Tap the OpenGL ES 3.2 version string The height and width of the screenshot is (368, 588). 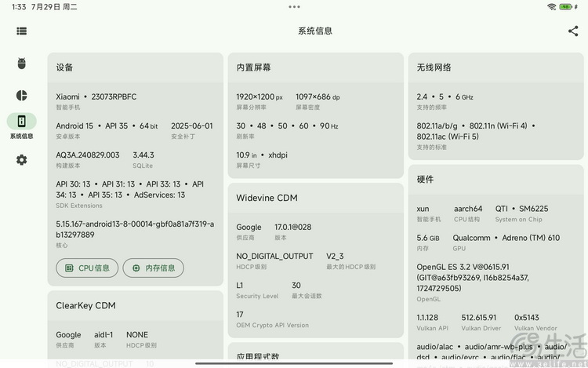473,278
